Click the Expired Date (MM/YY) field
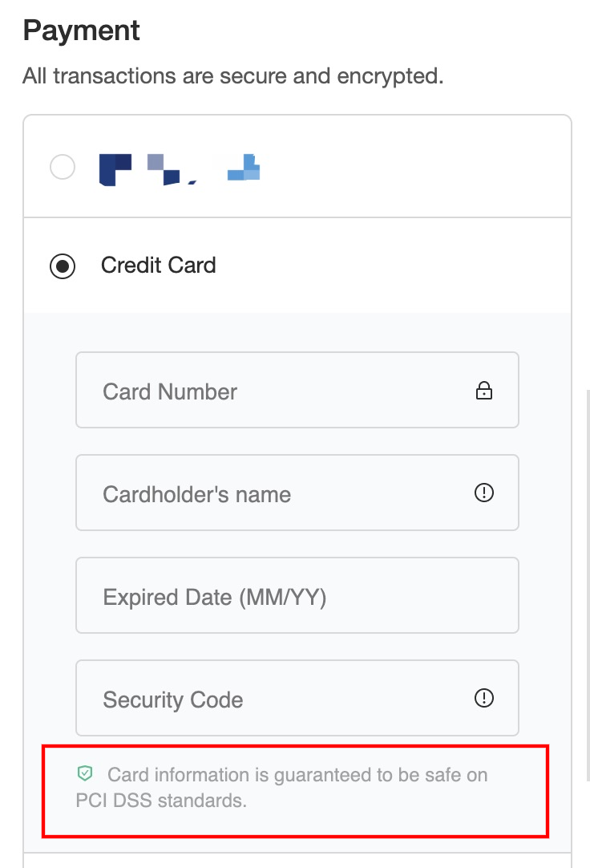The image size is (590, 868). [x=297, y=596]
